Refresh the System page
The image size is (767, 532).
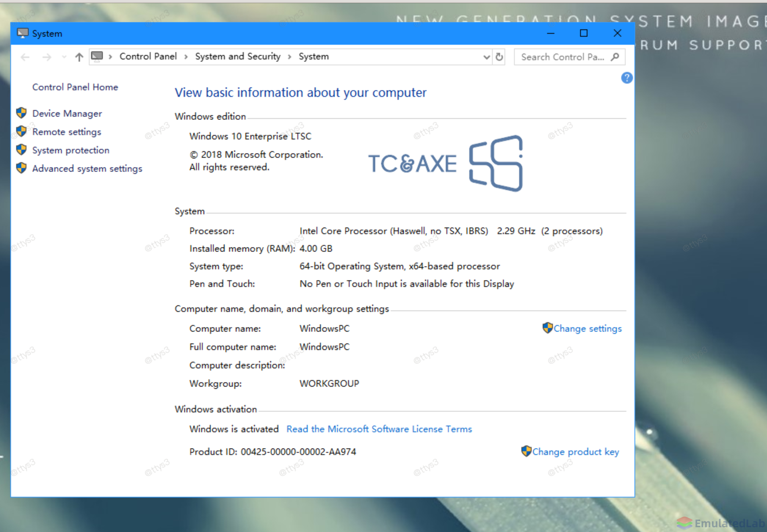coord(499,57)
